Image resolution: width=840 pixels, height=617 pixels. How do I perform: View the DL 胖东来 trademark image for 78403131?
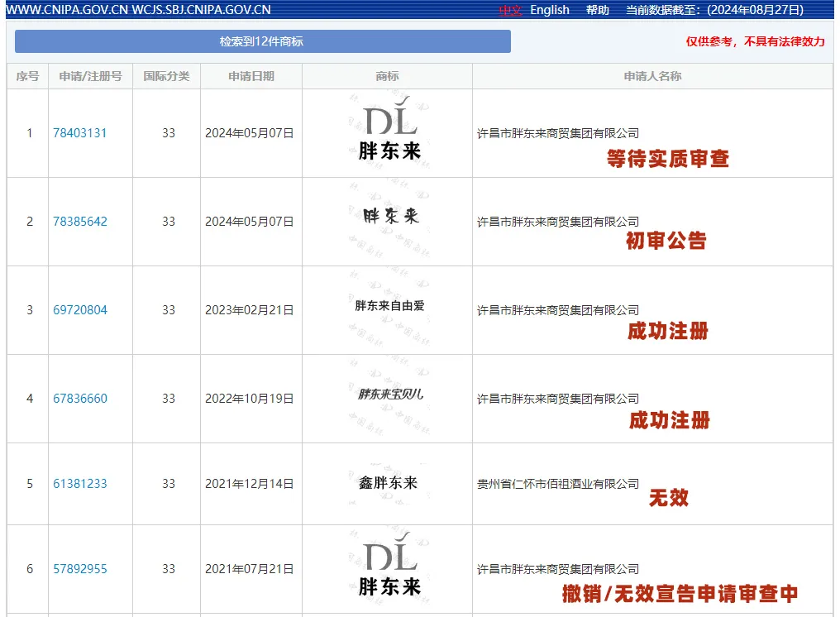click(x=389, y=132)
